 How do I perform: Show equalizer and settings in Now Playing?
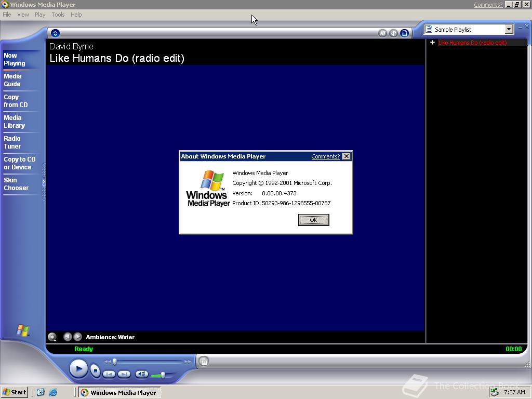click(x=393, y=33)
